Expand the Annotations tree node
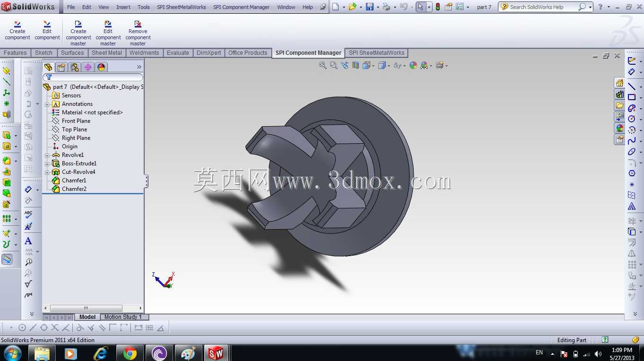The height and width of the screenshot is (361, 644). click(x=47, y=104)
